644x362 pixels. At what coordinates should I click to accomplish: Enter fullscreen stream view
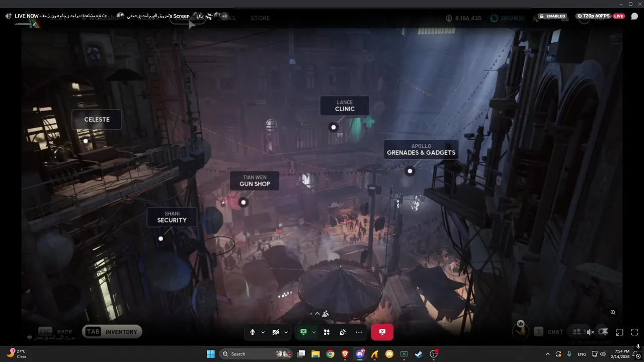pyautogui.click(x=634, y=332)
